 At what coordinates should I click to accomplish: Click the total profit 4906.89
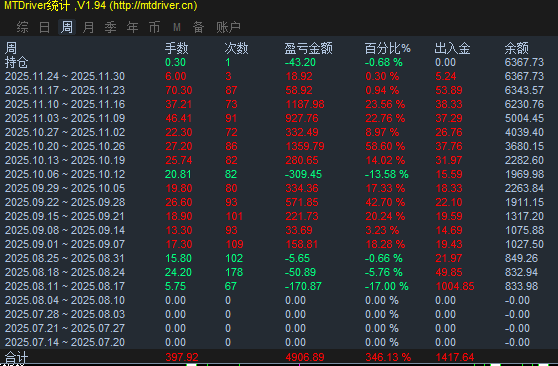tap(305, 357)
